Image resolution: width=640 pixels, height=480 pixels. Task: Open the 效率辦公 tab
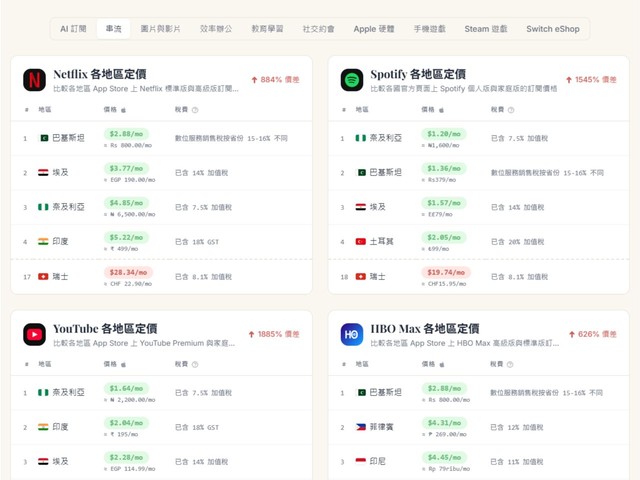216,29
